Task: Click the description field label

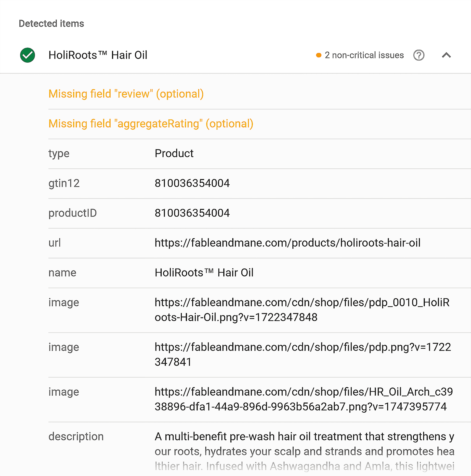Action: (x=76, y=437)
